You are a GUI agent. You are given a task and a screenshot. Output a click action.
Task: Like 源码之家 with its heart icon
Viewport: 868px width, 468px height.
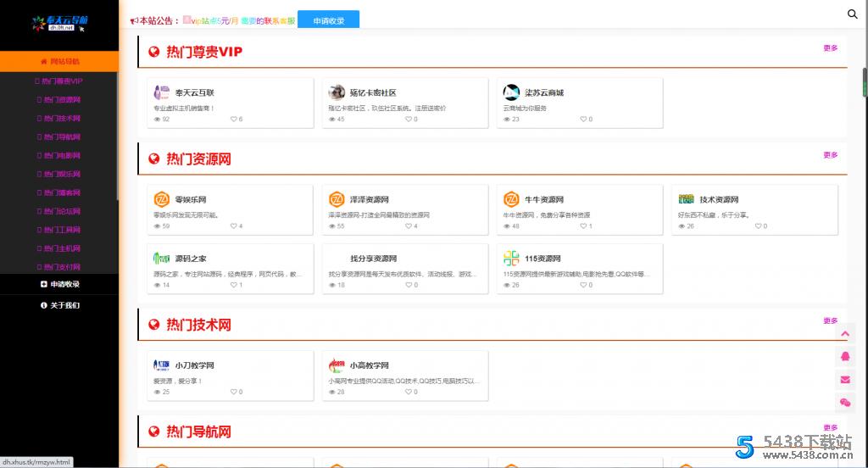tap(234, 285)
